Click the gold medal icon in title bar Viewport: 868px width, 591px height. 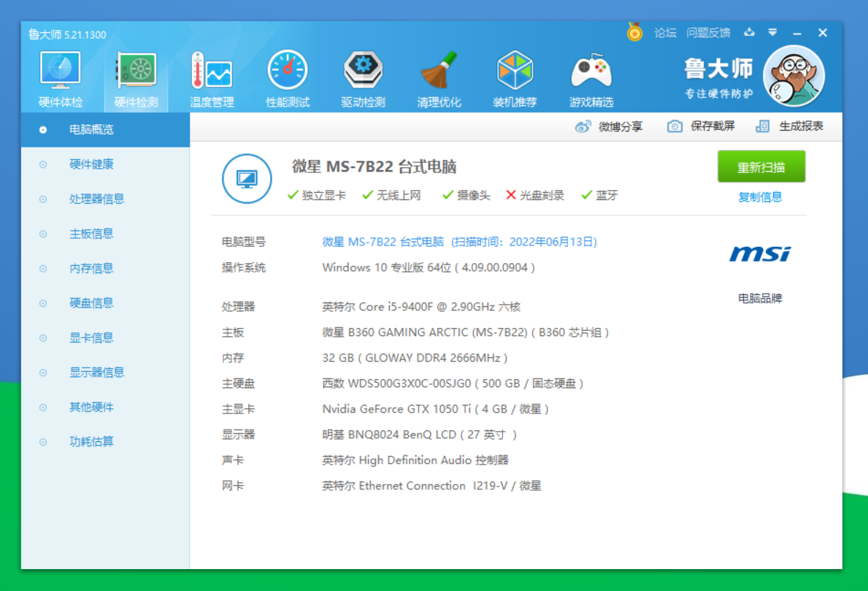[x=634, y=32]
